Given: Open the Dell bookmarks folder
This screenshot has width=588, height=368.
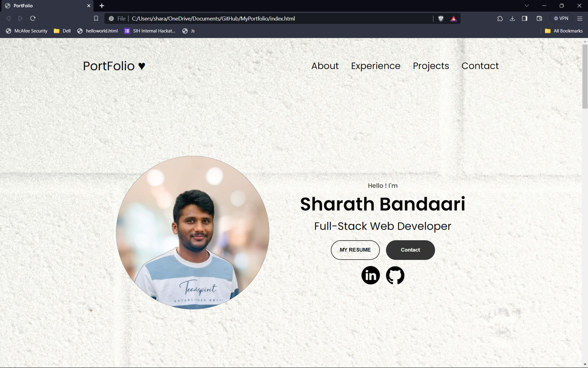Looking at the screenshot, I should point(62,31).
